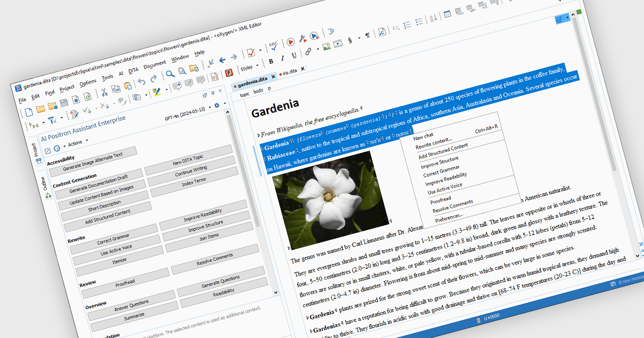The height and width of the screenshot is (338, 644).
Task: Click the Find magnifier icon
Action: pos(170,74)
